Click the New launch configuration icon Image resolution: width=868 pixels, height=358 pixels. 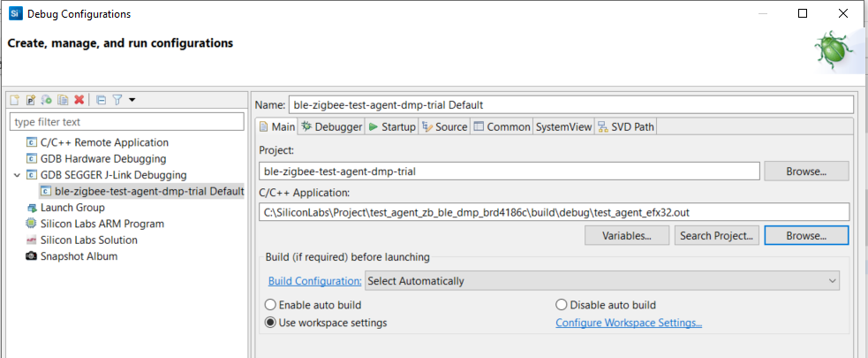coord(15,100)
